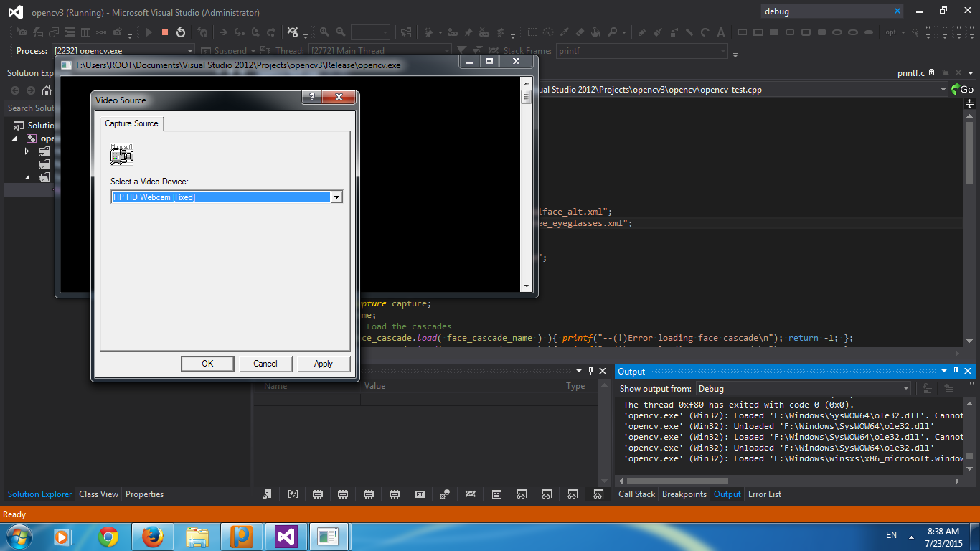Select the airbrush spray tool icon
This screenshot has width=980, height=551.
[673, 32]
